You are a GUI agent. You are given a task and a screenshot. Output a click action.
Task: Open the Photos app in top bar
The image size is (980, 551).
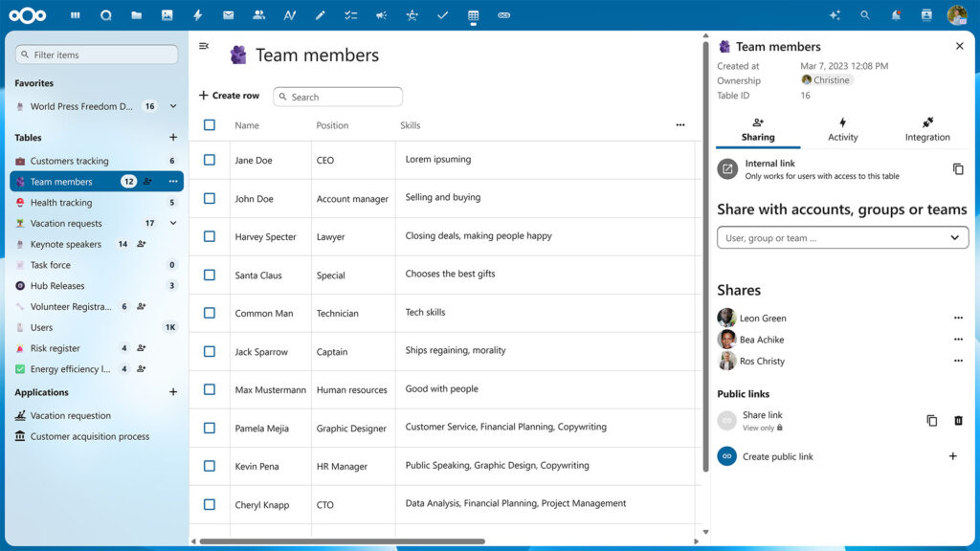[x=167, y=15]
